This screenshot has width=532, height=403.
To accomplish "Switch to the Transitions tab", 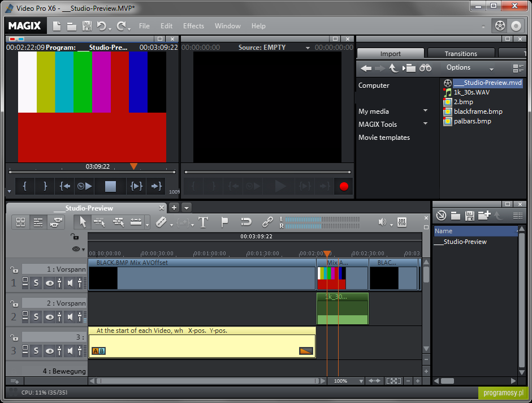I will (x=461, y=53).
